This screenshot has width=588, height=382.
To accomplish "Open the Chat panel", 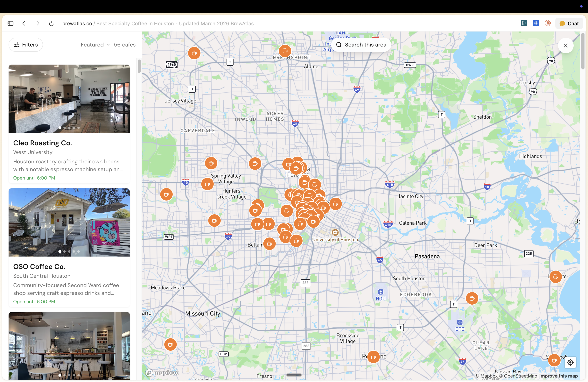I will coord(569,24).
